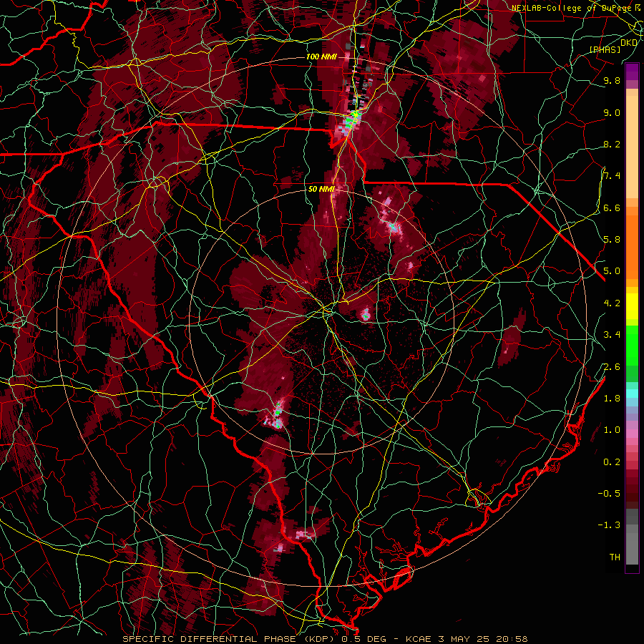Click the radar site center where roads converge
This screenshot has height=644, width=644.
point(326,310)
